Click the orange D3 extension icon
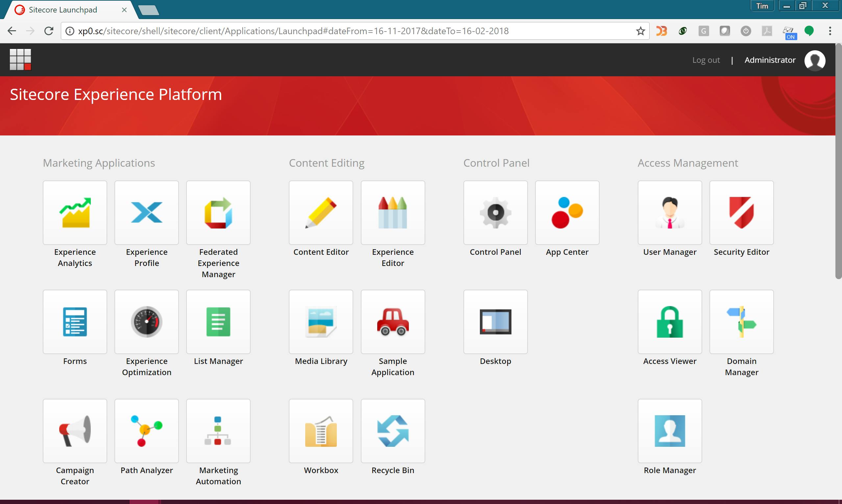 pos(661,31)
